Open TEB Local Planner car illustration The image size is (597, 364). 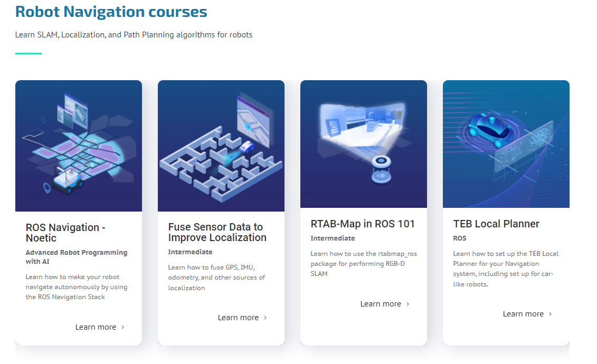click(506, 144)
